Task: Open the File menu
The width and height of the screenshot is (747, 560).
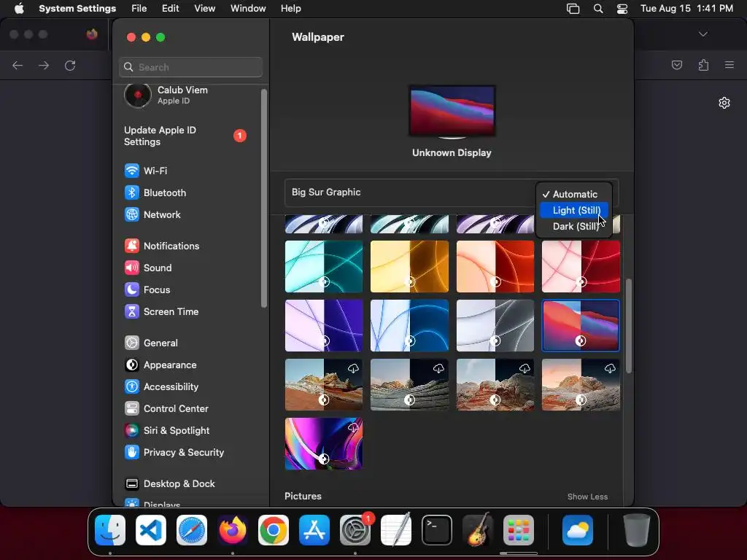Action: pyautogui.click(x=139, y=9)
